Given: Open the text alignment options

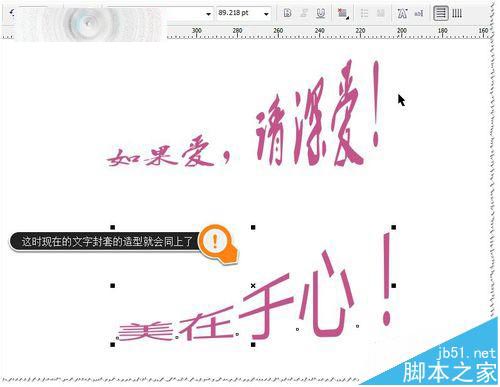Looking at the screenshot, I should [342, 13].
